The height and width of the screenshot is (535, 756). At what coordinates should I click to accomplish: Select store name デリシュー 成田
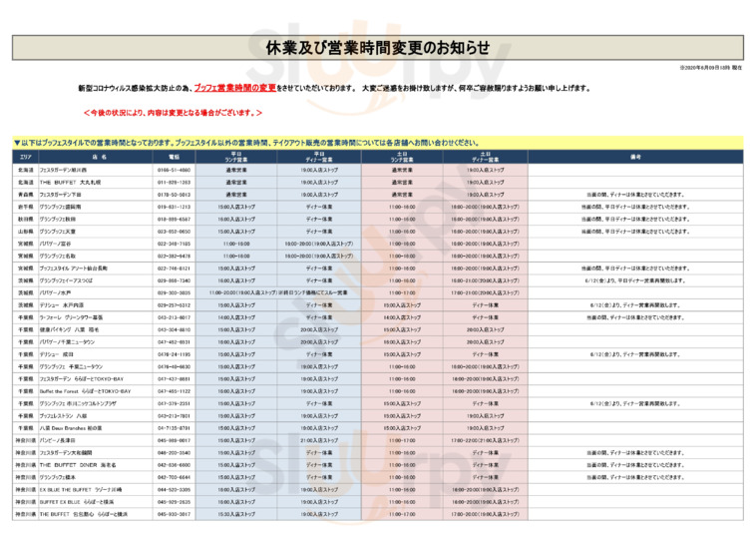[56, 354]
